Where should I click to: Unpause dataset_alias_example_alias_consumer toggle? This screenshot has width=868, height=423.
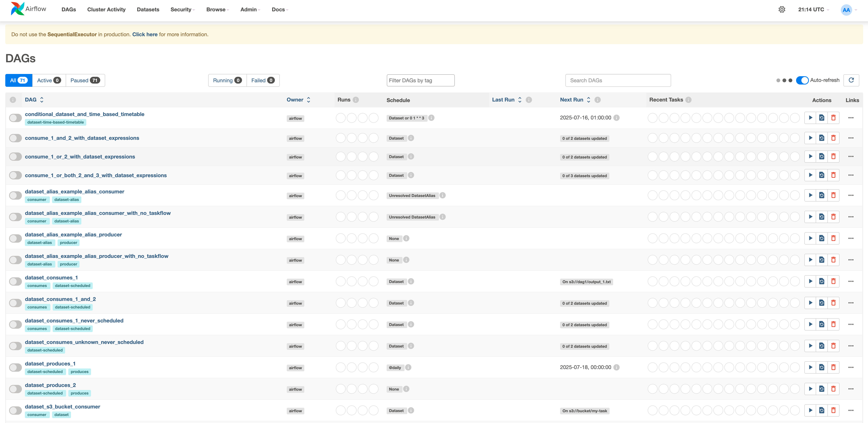15,195
